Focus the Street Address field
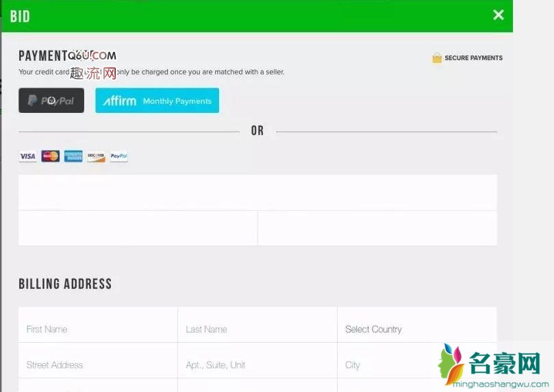 point(98,365)
